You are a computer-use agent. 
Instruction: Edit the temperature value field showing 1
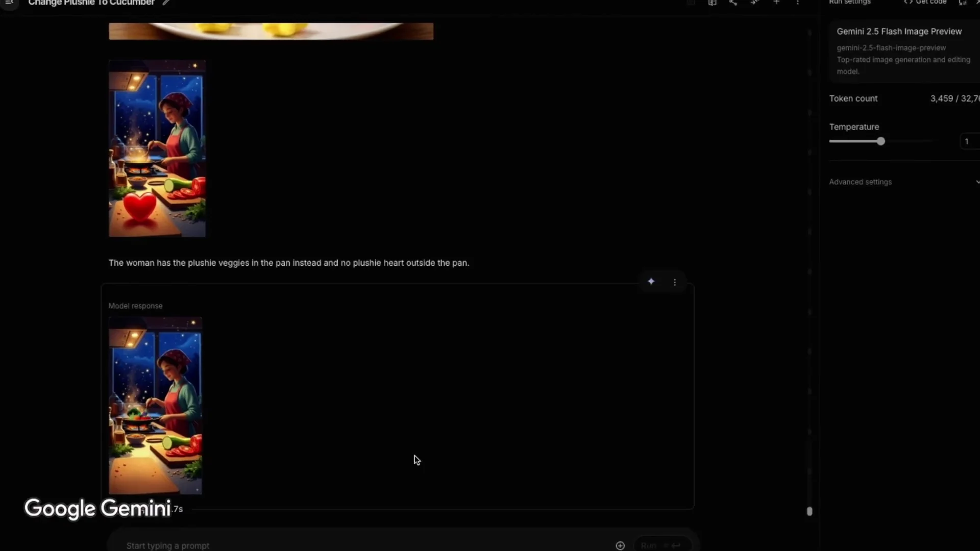(968, 141)
